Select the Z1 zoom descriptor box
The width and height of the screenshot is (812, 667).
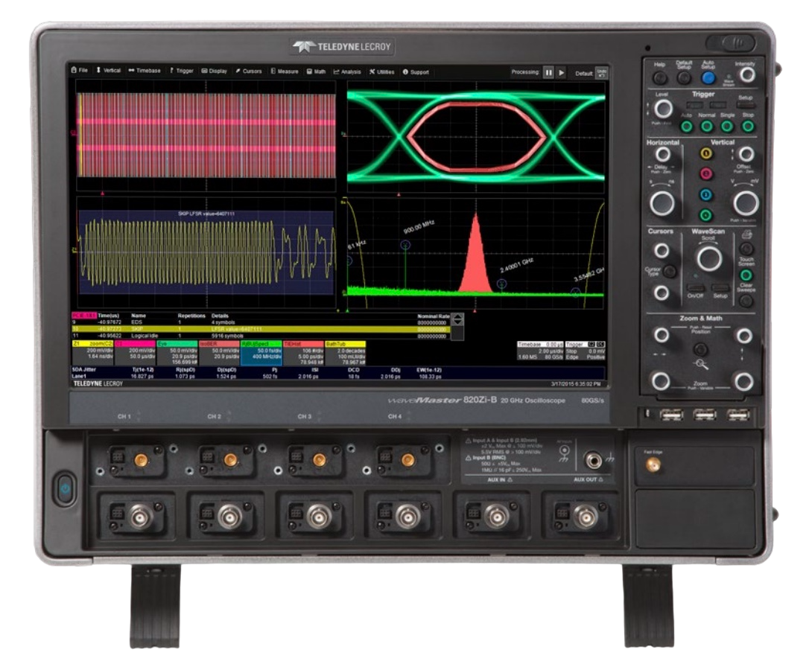point(92,352)
